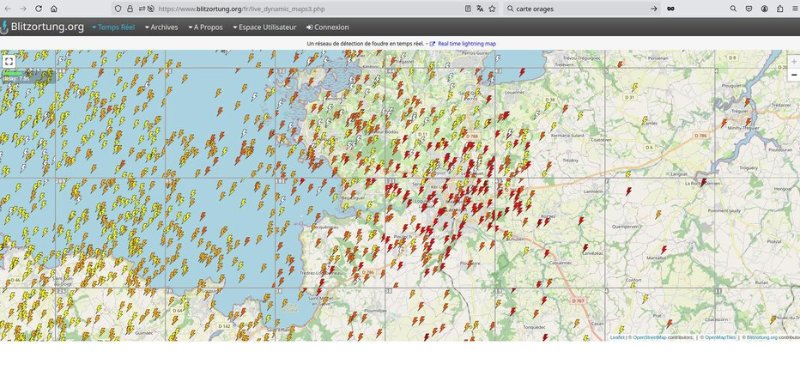Expand the 'Archives' dropdown menu

[x=161, y=28]
